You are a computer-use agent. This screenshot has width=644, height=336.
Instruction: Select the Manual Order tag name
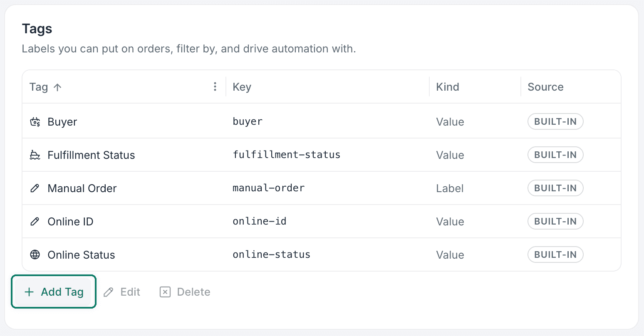(x=82, y=188)
